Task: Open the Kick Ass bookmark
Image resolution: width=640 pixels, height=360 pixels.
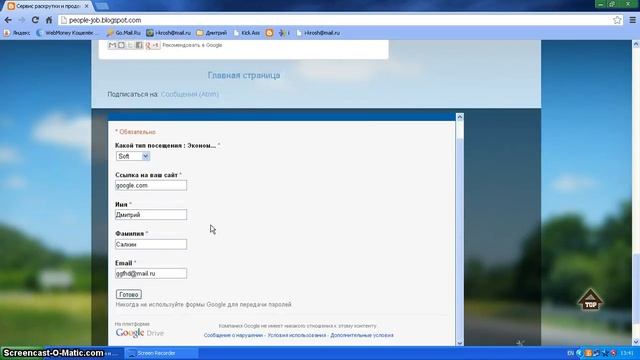Action: coord(247,33)
